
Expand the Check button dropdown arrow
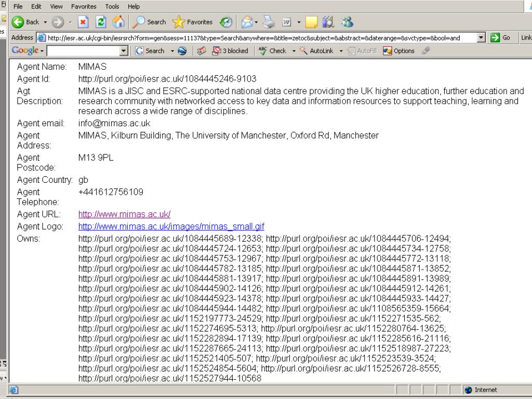coord(294,51)
